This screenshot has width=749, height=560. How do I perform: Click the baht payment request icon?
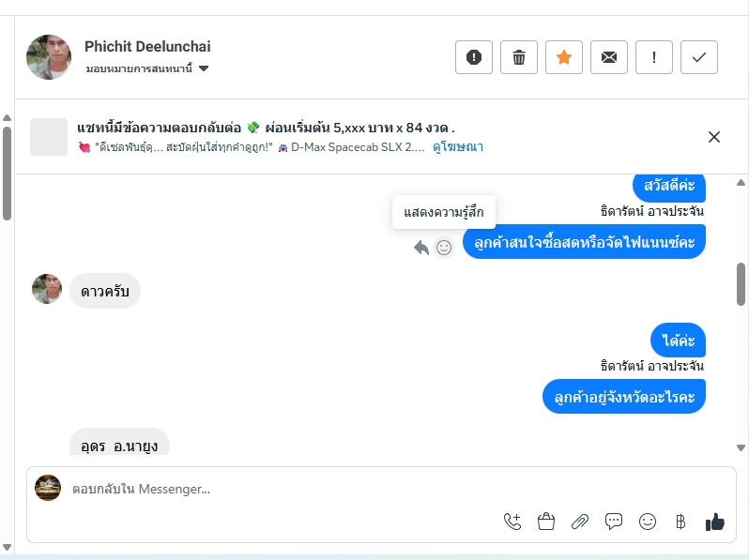tap(681, 522)
